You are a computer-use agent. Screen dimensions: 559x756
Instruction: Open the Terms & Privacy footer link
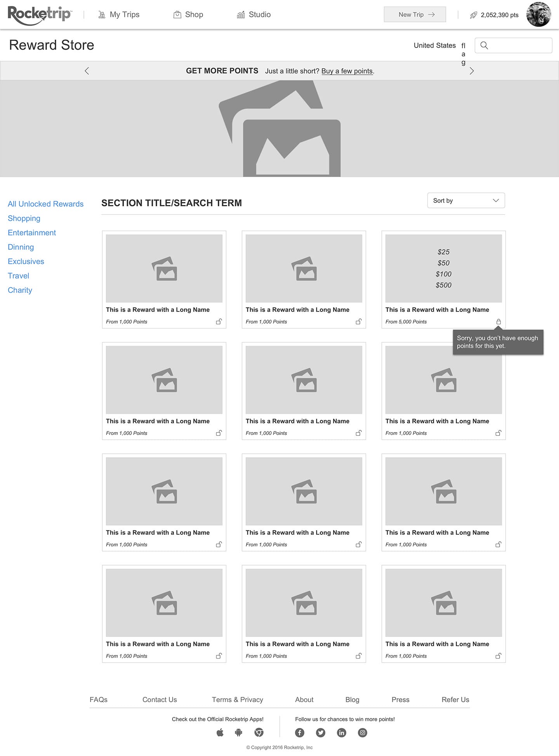click(x=238, y=700)
